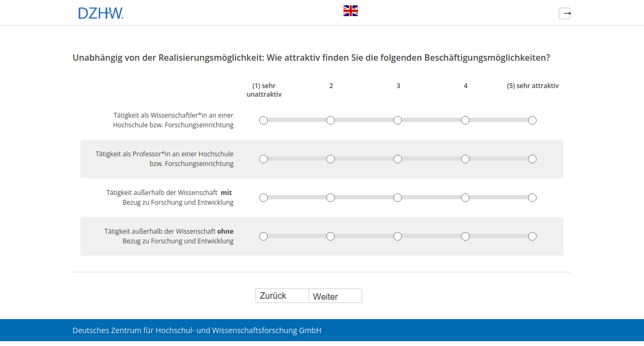
Task: Select rating 3 for Tätigkeit mit Forschungsbezug
Action: [398, 197]
